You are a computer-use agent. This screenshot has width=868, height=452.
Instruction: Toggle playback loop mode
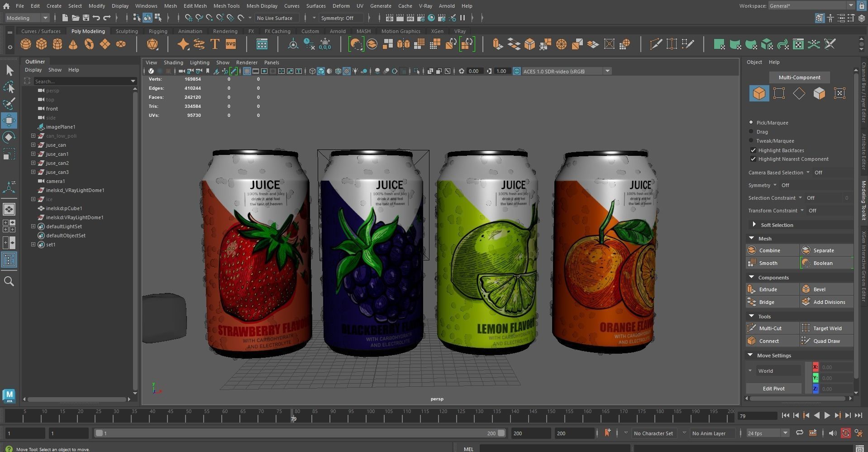(x=800, y=433)
